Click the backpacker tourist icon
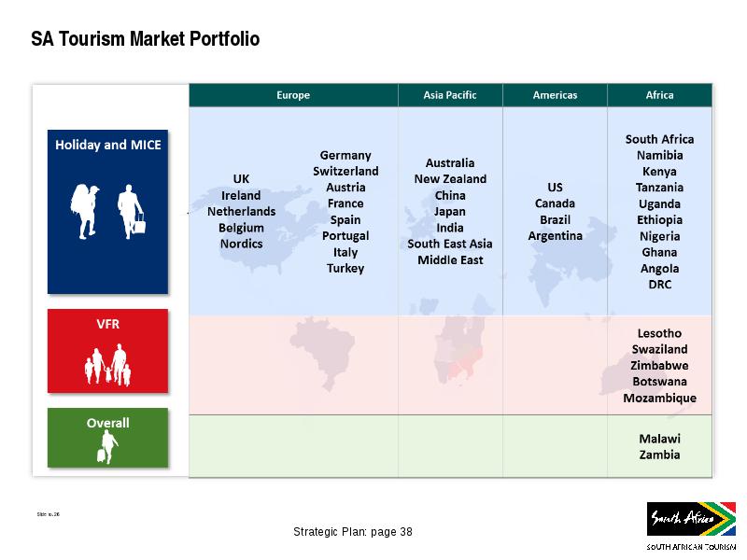 click(84, 212)
